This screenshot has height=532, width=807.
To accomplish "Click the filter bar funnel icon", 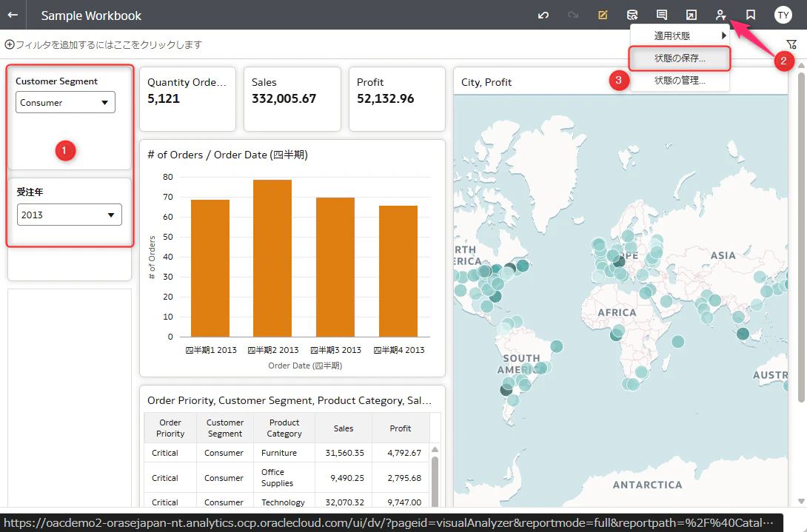I will (791, 44).
